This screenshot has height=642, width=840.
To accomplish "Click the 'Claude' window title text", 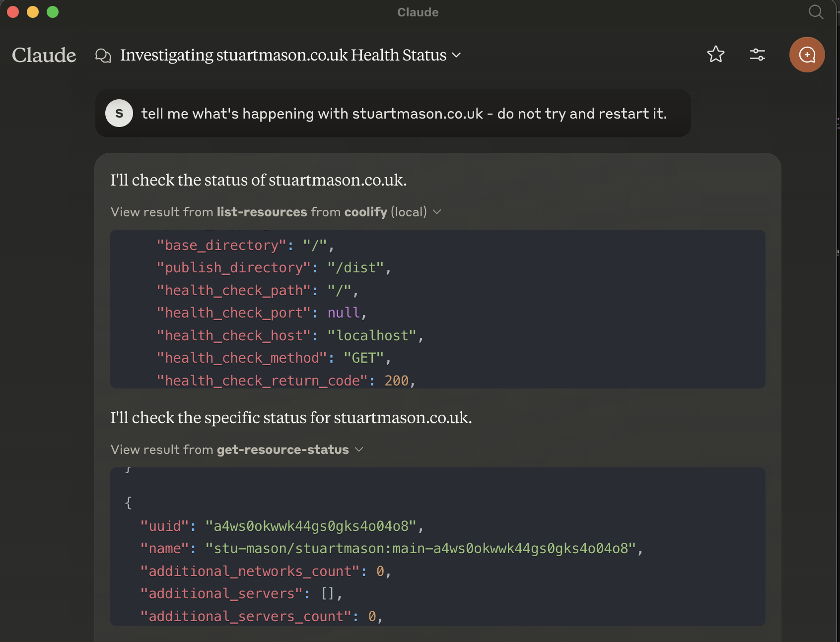I will [x=418, y=12].
